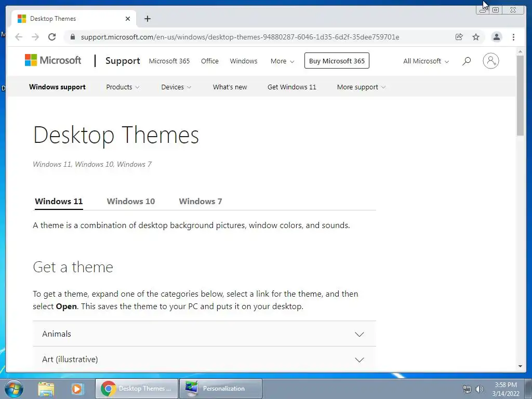
Task: Click the padlock site info icon
Action: coord(73,37)
